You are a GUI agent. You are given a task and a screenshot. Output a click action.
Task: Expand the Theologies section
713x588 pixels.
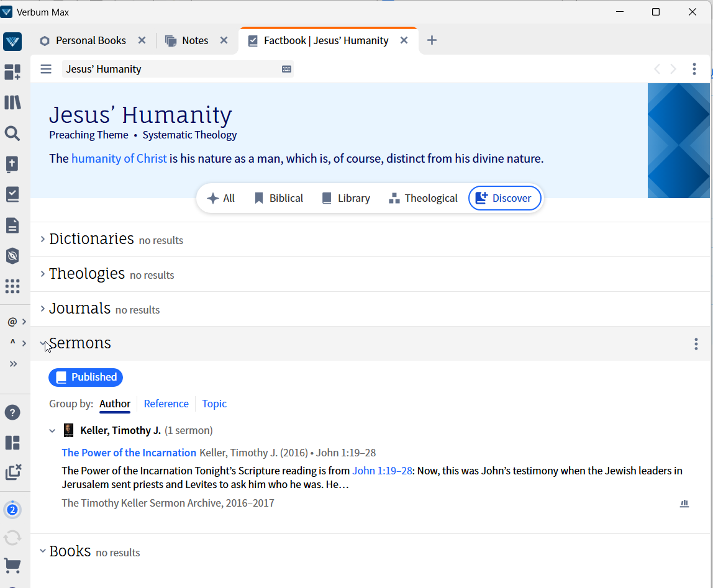[43, 274]
